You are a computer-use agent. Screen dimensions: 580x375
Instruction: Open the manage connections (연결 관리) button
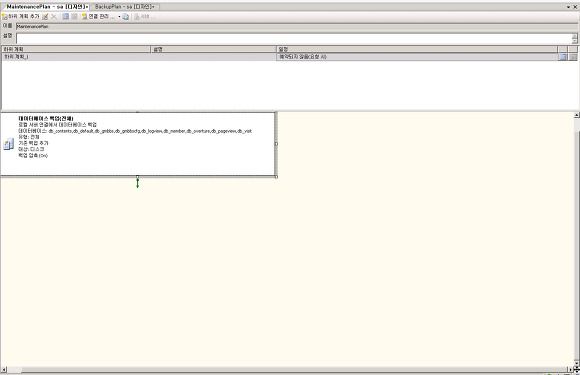click(x=98, y=17)
